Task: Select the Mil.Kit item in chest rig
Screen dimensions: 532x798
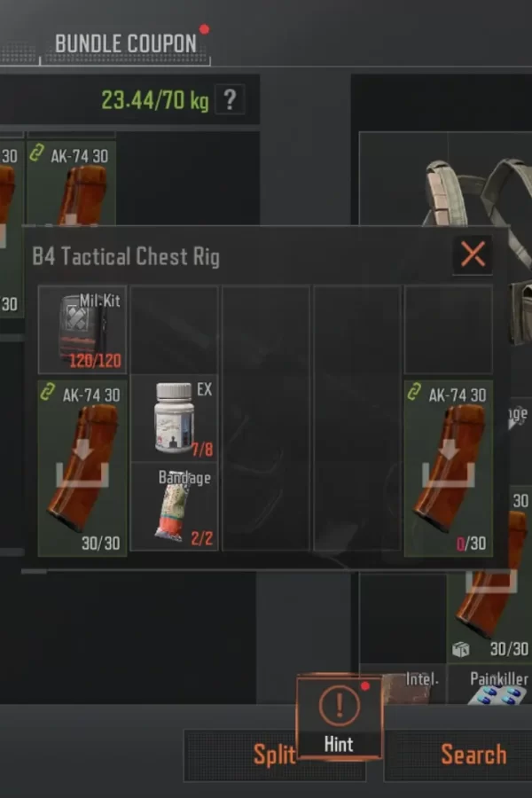Action: 82,329
